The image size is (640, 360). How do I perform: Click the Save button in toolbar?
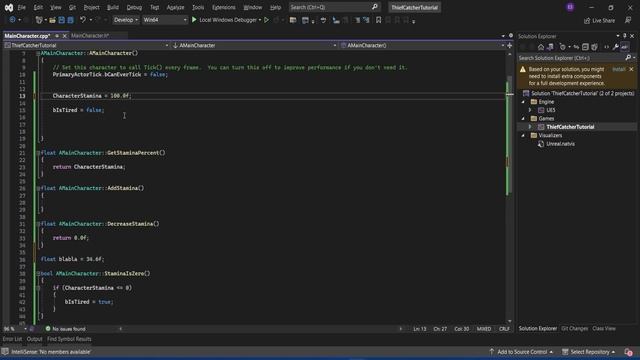(61, 20)
